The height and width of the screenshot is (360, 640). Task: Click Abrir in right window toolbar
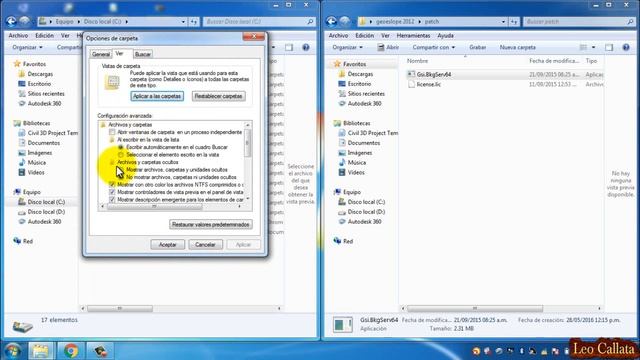coord(388,47)
